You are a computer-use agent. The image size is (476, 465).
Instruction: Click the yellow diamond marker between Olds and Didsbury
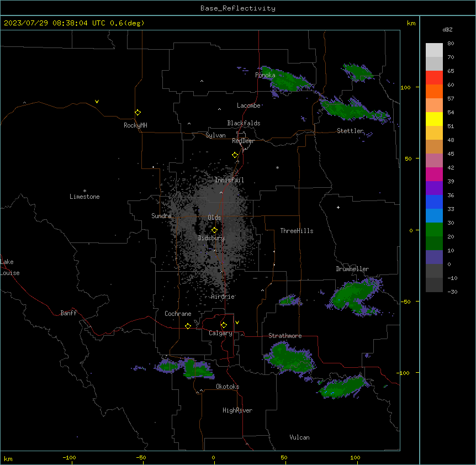pyautogui.click(x=214, y=230)
